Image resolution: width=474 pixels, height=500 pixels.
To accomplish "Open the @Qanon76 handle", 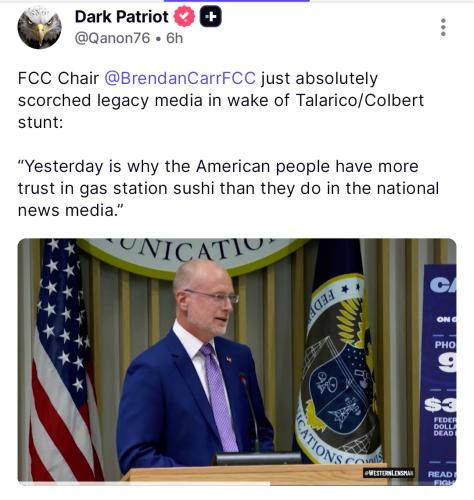I will 112,38.
